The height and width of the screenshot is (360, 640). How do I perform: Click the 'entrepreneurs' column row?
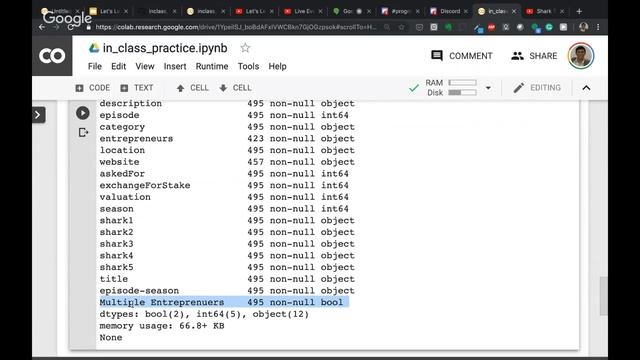click(227, 139)
